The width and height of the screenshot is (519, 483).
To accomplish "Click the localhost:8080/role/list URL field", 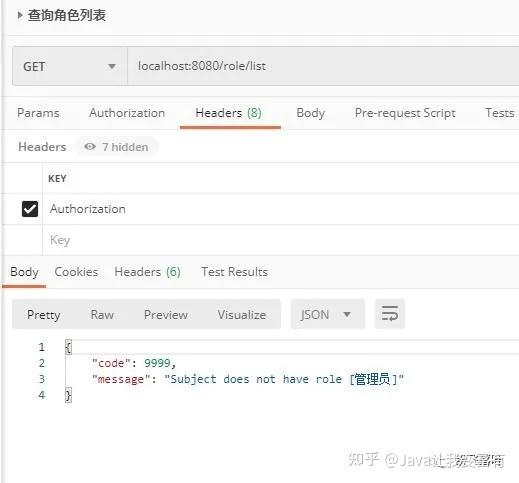I will (323, 66).
